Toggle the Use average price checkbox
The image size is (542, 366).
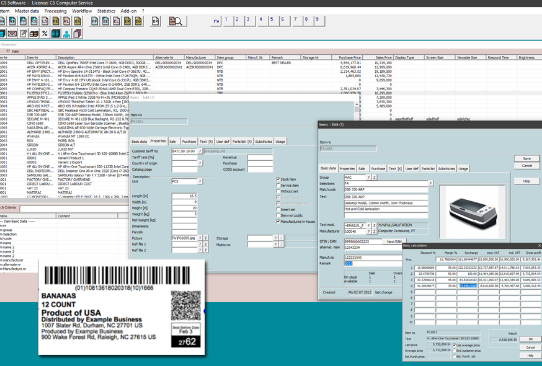click(x=454, y=345)
